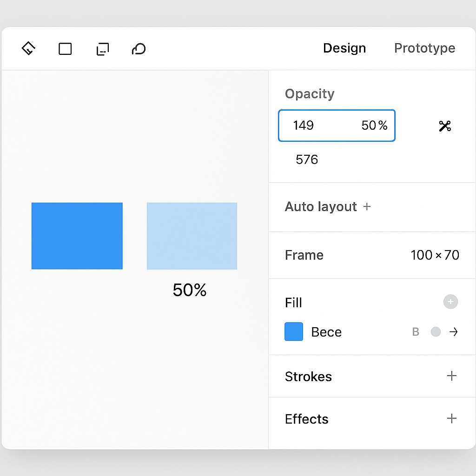Open the blue fill color swatch

[293, 331]
